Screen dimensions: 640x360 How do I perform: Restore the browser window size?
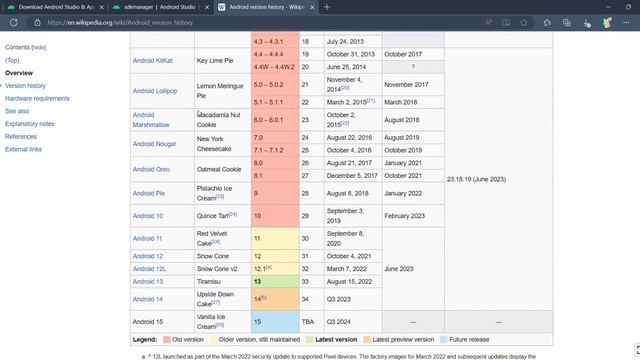point(628,7)
